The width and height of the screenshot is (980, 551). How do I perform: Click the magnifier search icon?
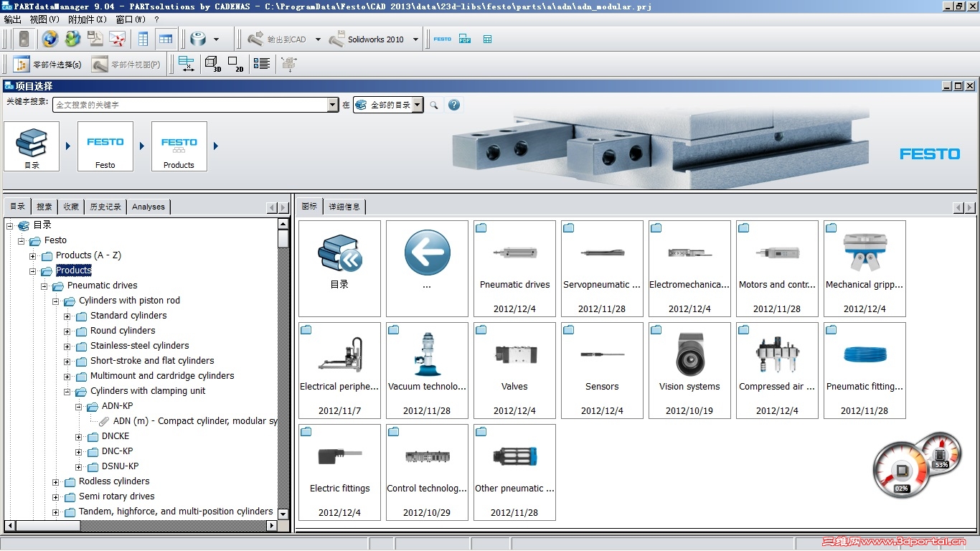tap(434, 105)
